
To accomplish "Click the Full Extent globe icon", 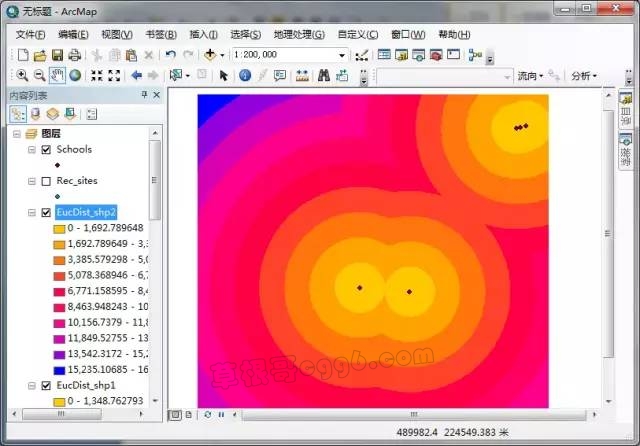I will pyautogui.click(x=75, y=75).
